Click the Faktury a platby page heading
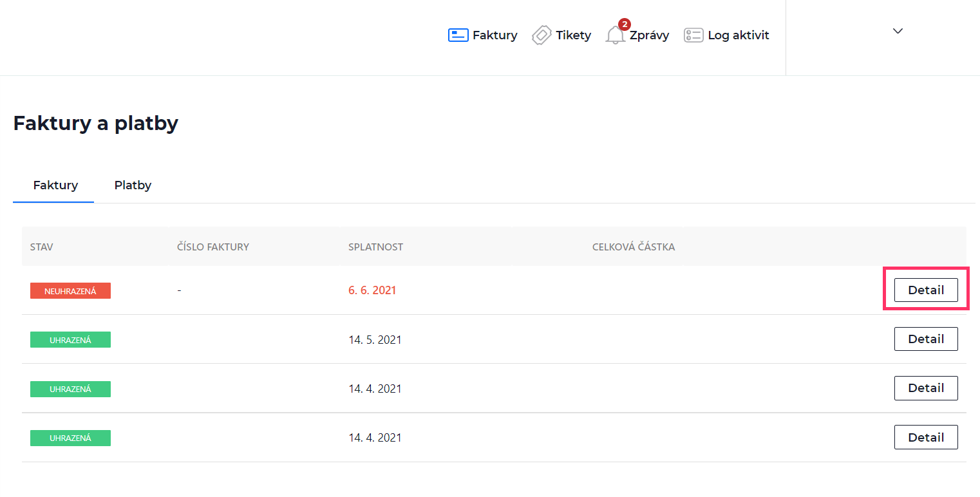980x497 pixels. [x=96, y=123]
